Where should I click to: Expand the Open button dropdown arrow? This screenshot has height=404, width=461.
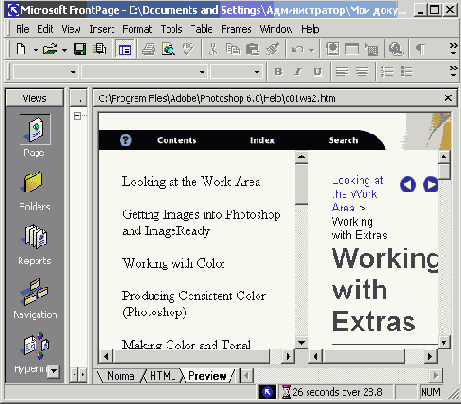(x=64, y=50)
